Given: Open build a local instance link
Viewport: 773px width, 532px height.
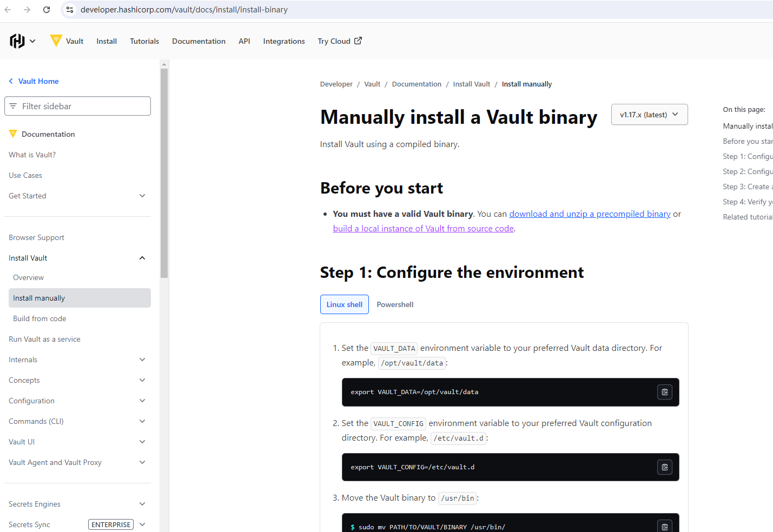Looking at the screenshot, I should [x=424, y=228].
